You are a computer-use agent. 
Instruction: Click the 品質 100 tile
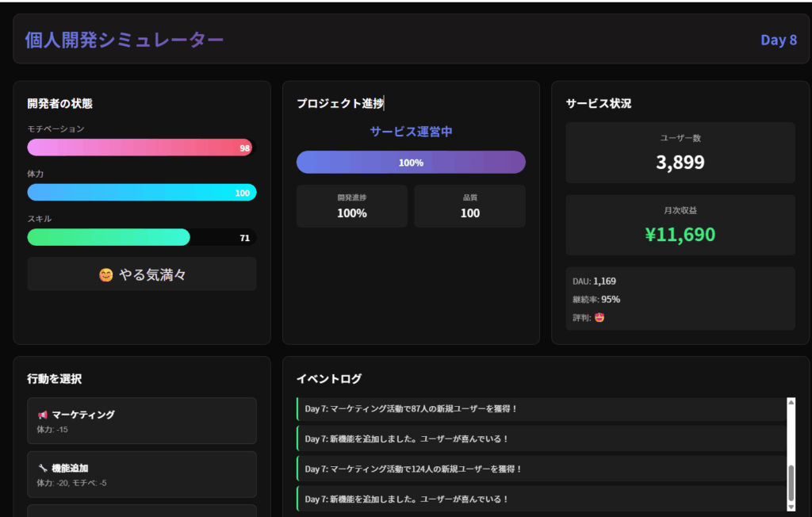pyautogui.click(x=469, y=206)
